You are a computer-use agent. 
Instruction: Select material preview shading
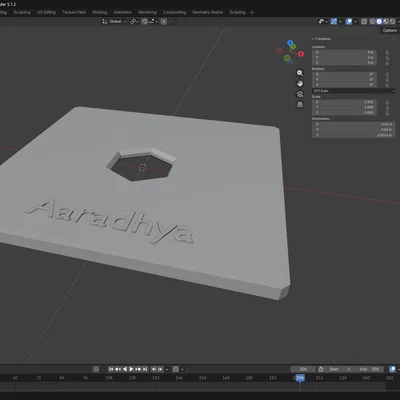(386, 21)
